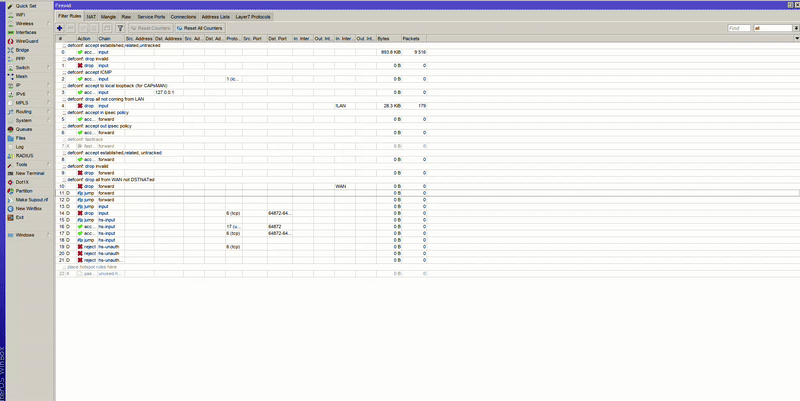The width and height of the screenshot is (800, 401).
Task: Open the filter funnel icon
Action: [120, 28]
